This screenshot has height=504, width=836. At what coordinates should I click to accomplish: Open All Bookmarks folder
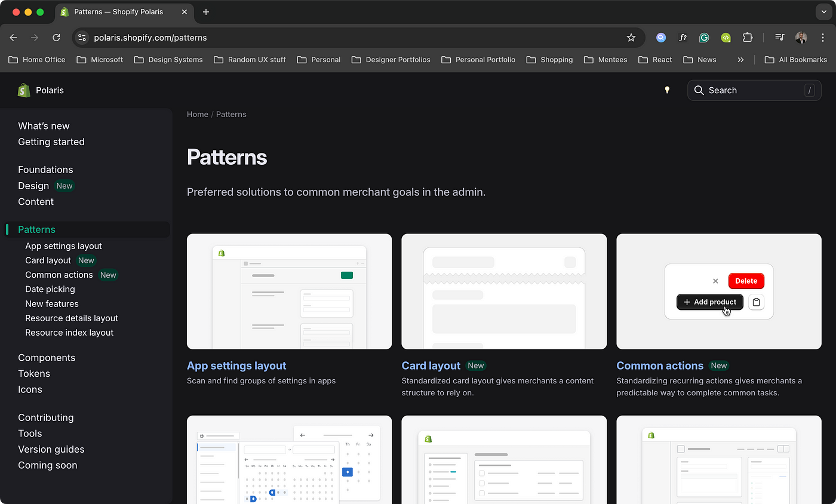click(x=796, y=60)
